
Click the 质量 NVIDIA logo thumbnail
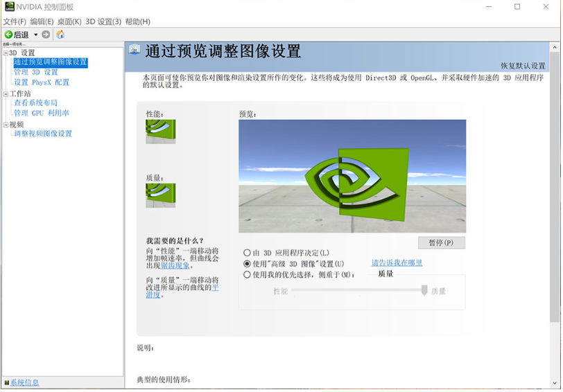tap(160, 195)
